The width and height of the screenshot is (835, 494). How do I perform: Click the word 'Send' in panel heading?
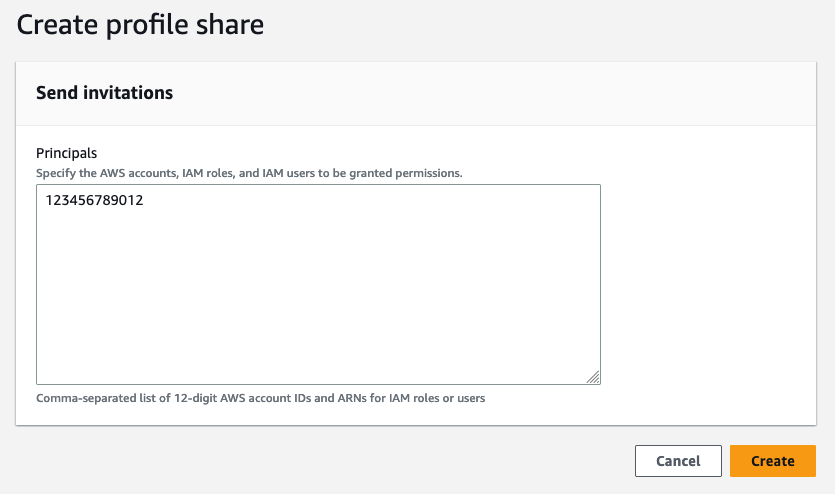pyautogui.click(x=56, y=93)
